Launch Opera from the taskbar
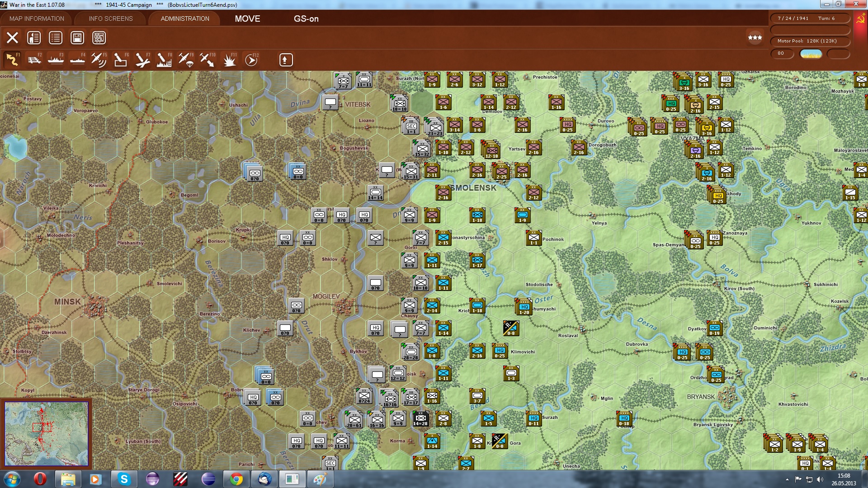Viewport: 868px width, 488px height. click(40, 479)
